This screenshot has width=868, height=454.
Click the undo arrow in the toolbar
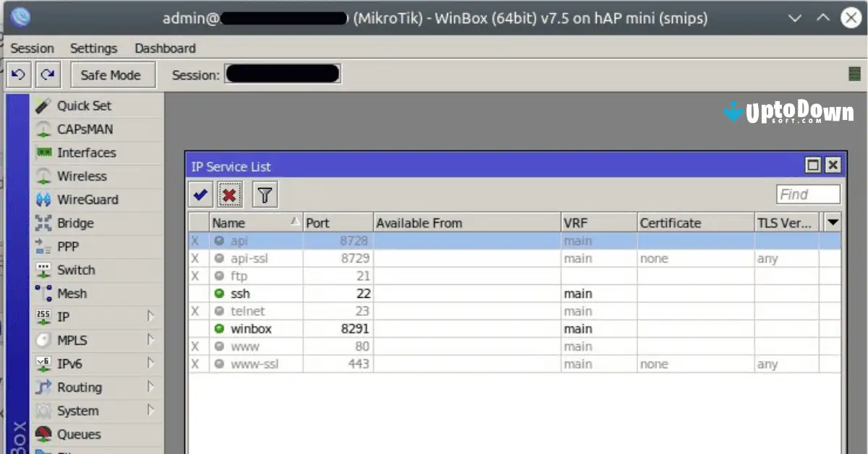point(18,74)
